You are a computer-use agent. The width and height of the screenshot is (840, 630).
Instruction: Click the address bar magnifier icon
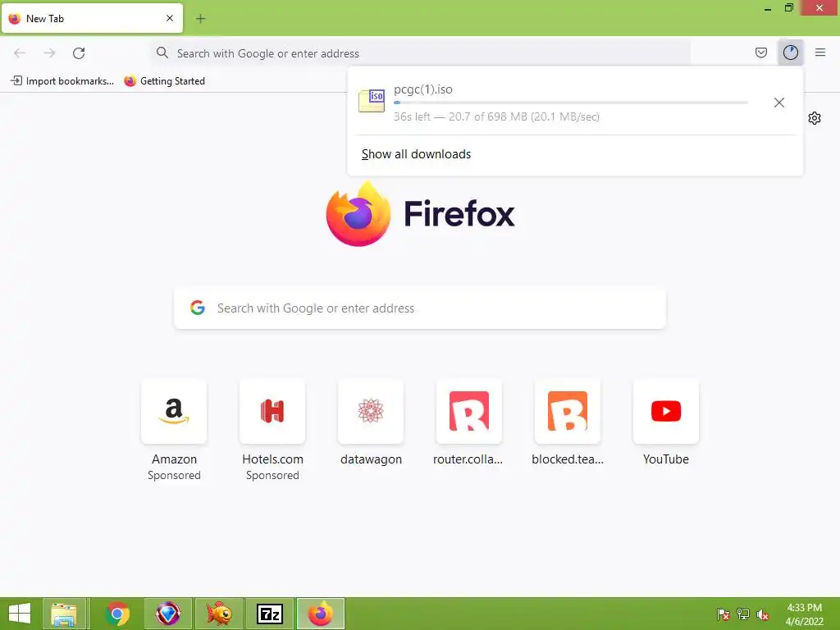click(x=162, y=52)
